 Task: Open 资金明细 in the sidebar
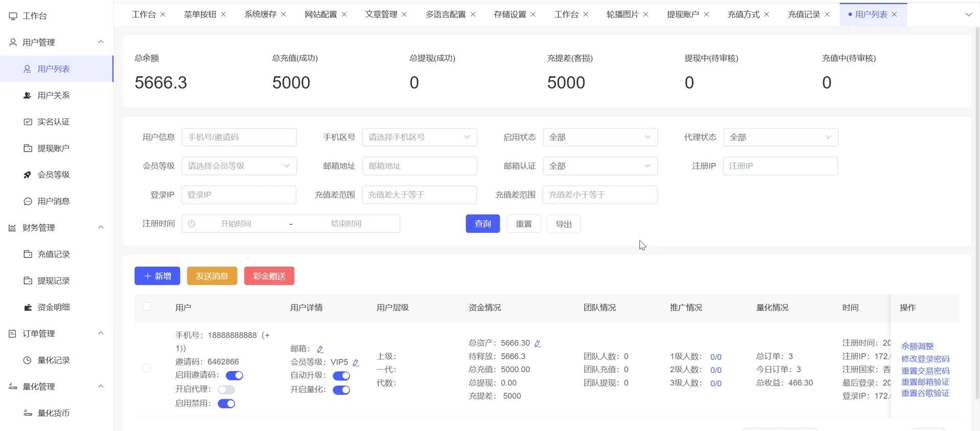pos(53,307)
